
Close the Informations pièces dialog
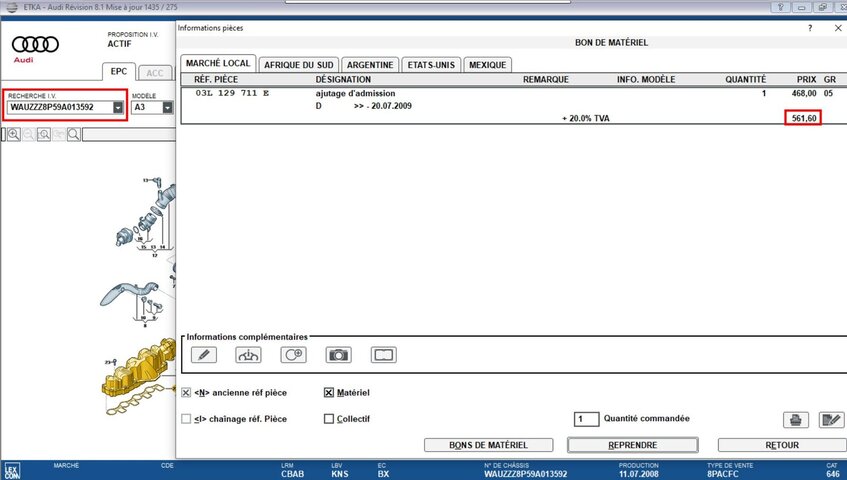coord(838,28)
